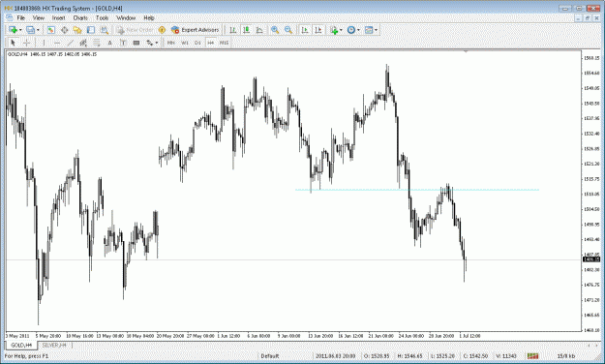Expand the Arrows objects dropdown
Image resolution: width=605 pixels, height=364 pixels.
(156, 43)
